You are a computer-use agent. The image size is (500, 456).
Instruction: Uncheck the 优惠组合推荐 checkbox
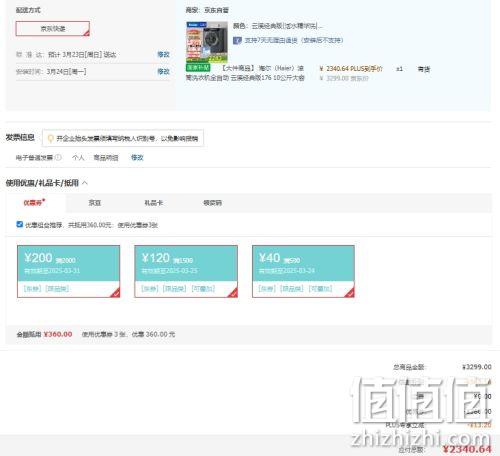pos(20,224)
